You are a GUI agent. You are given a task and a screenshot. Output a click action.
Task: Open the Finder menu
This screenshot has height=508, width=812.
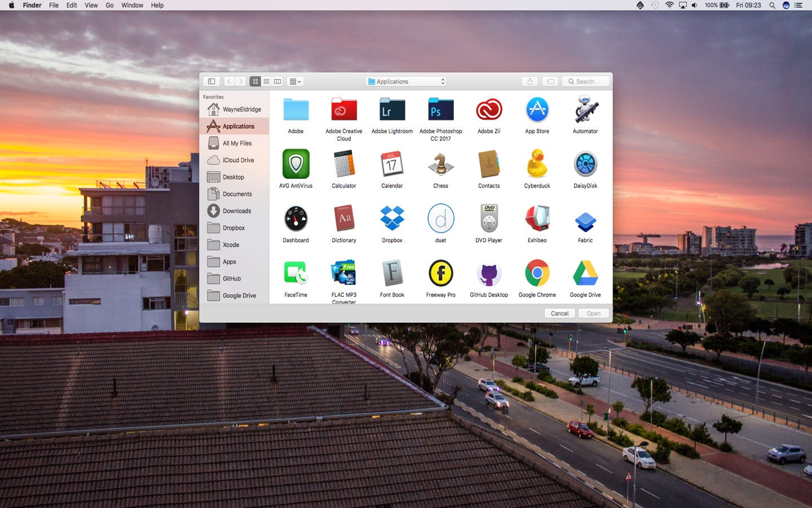click(x=32, y=5)
